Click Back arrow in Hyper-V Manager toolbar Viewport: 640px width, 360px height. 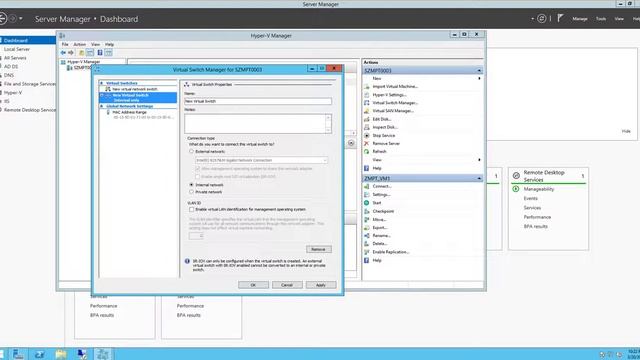(x=63, y=53)
